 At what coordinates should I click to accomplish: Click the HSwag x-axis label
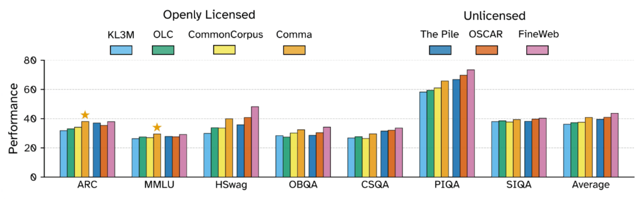(231, 185)
